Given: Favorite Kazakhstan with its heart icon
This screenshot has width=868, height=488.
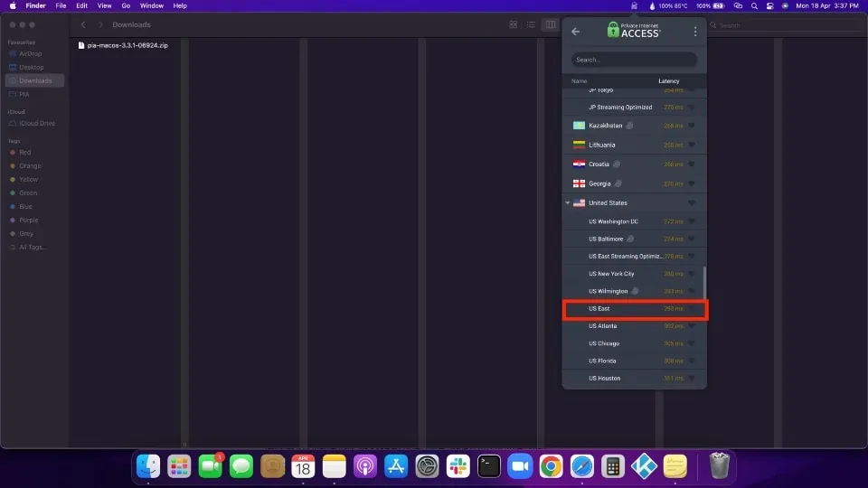Looking at the screenshot, I should coord(692,126).
